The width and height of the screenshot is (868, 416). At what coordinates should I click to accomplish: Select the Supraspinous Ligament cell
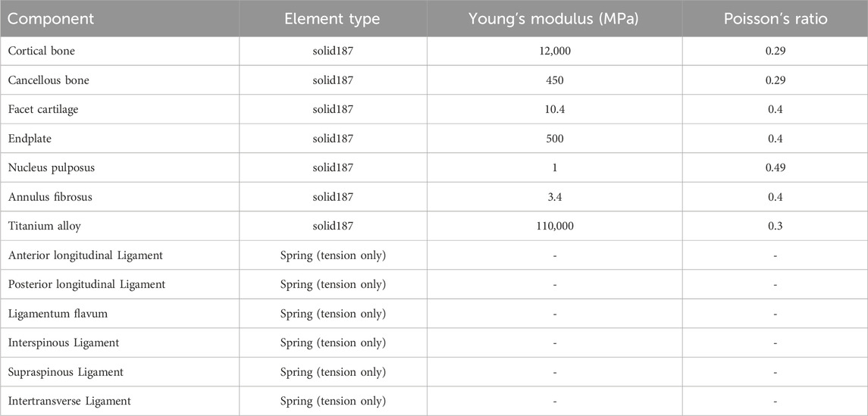[x=66, y=372]
